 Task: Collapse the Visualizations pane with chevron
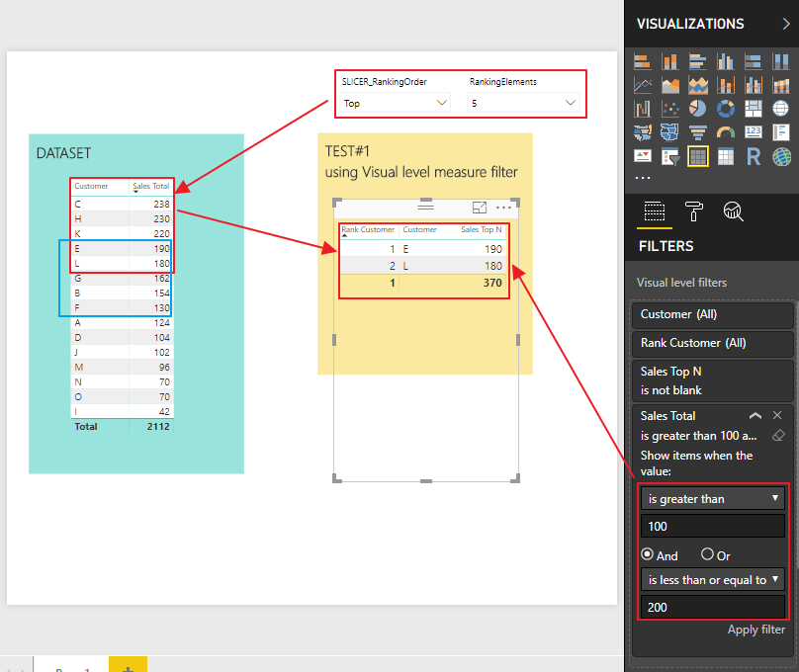pos(786,24)
